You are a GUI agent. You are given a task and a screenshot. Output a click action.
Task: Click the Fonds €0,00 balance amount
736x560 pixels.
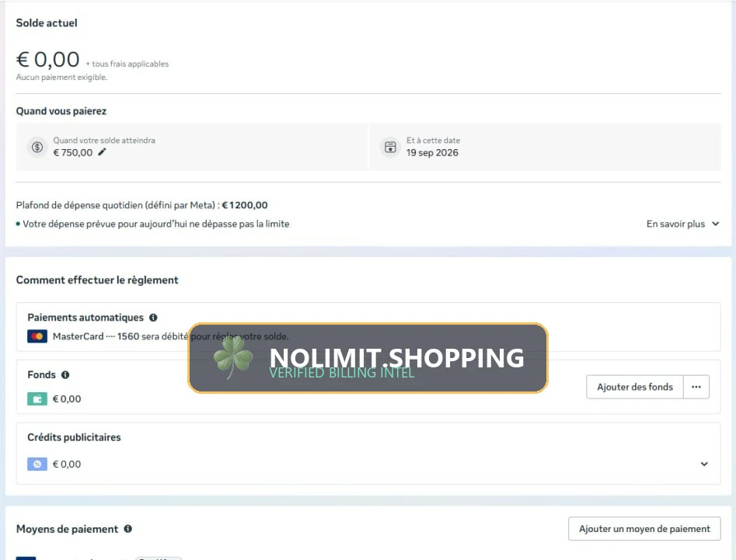(67, 399)
